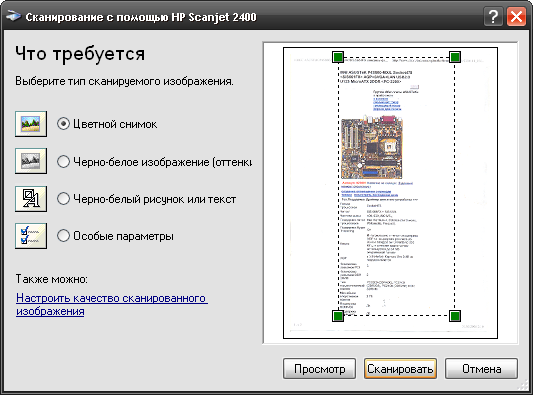Select the Цветной снимок radio button

64,124
